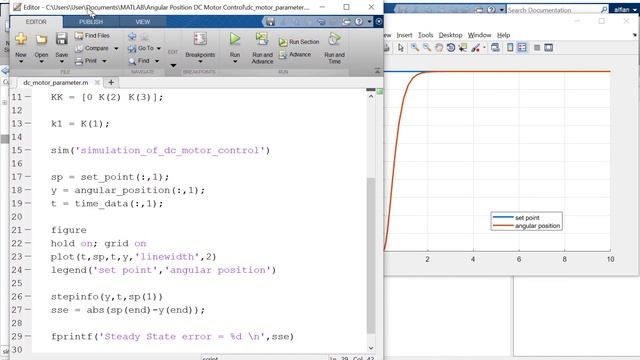Click the Breakpoints icon

200,39
